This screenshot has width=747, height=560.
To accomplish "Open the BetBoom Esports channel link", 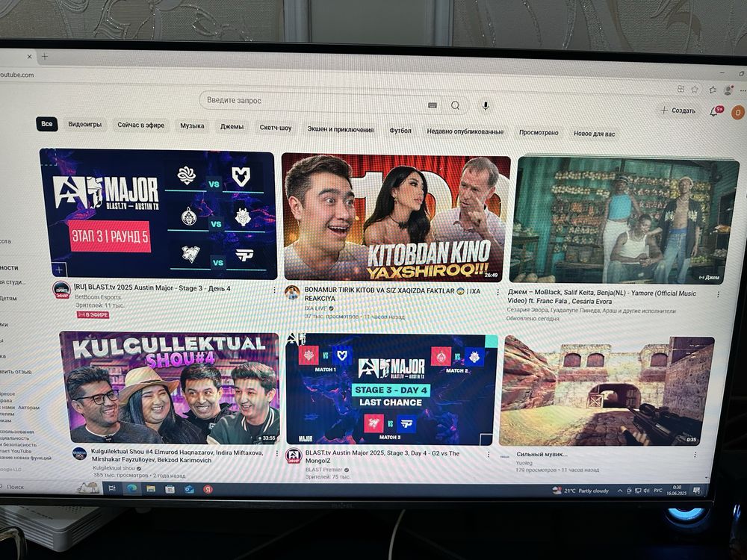I will [x=98, y=296].
